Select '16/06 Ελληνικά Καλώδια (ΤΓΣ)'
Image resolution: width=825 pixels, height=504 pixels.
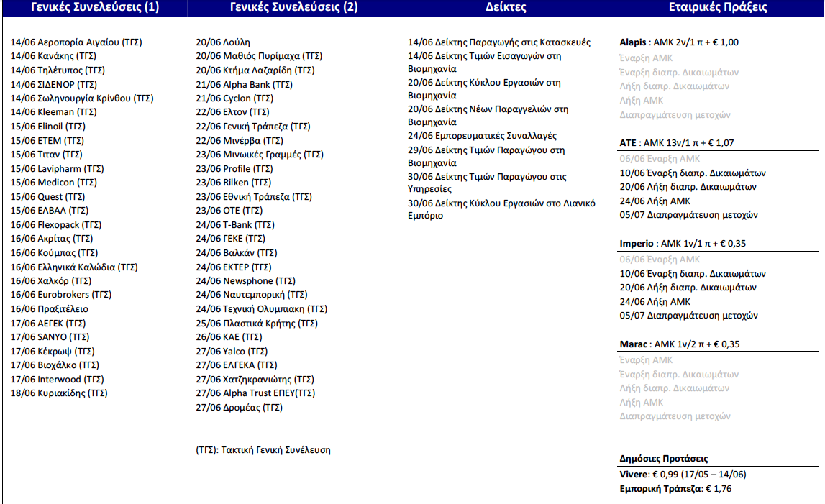[74, 267]
